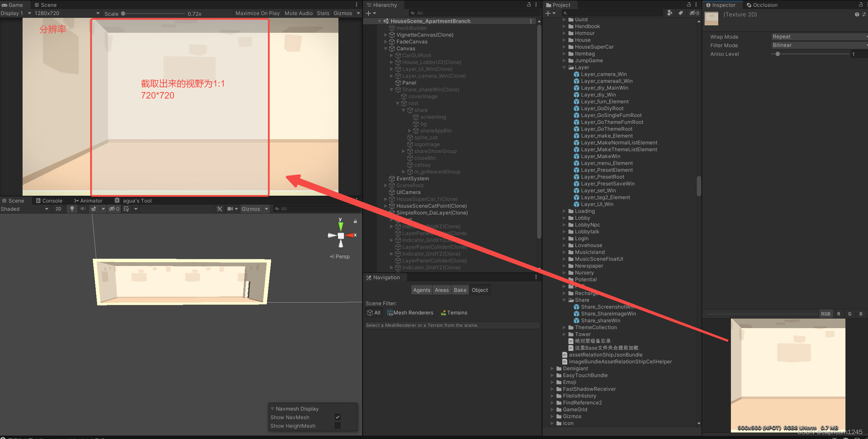The width and height of the screenshot is (868, 439).
Task: Enable the Show HeightMesh checkbox
Action: [x=337, y=426]
